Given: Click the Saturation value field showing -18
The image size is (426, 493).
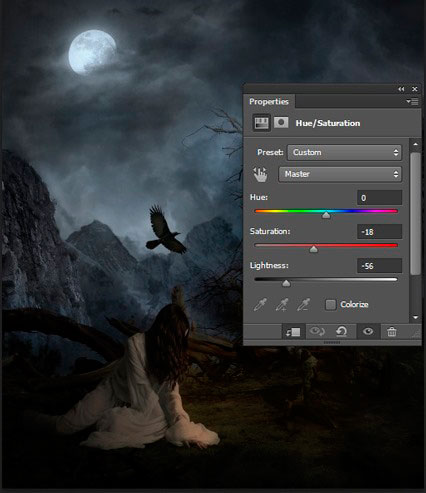Looking at the screenshot, I should coord(380,232).
